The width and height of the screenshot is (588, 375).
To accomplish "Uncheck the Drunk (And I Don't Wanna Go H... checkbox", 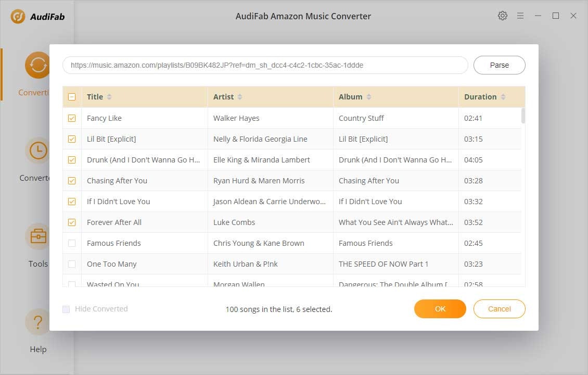I will (x=72, y=160).
